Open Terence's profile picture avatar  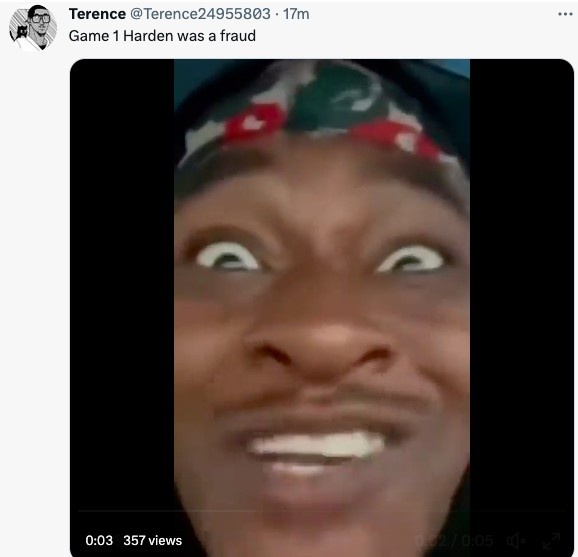(32, 28)
